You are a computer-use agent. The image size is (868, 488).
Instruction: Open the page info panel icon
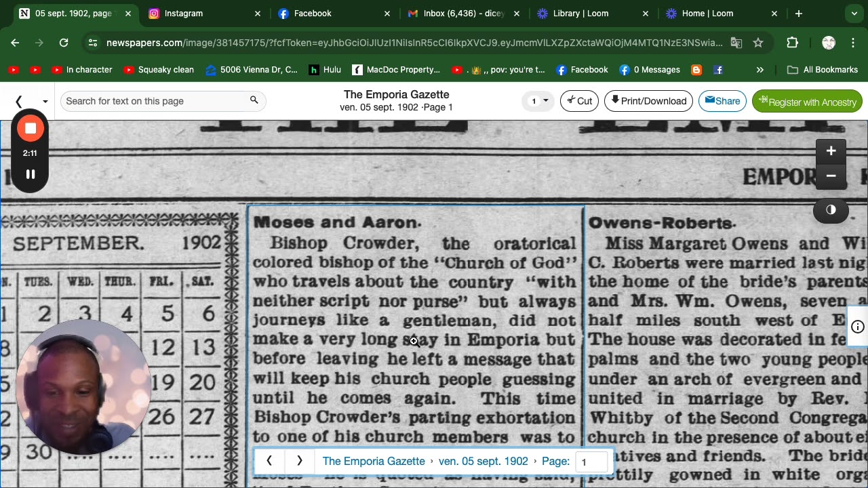858,327
